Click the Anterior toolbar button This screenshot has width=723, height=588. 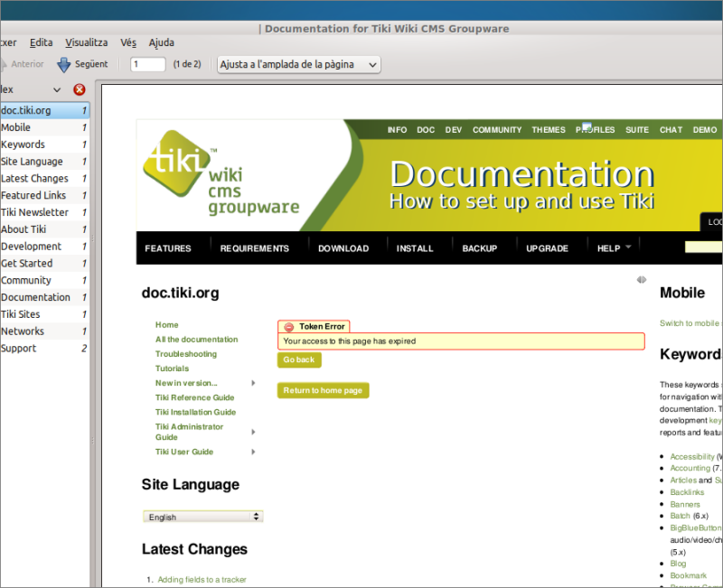coord(22,64)
